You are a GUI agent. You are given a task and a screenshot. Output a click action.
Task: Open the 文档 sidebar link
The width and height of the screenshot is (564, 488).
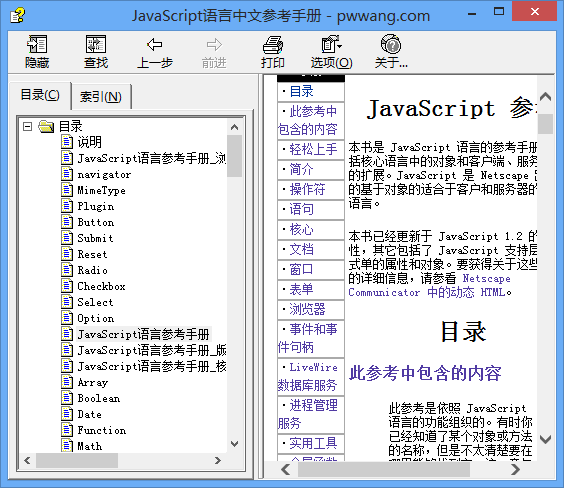coord(301,249)
